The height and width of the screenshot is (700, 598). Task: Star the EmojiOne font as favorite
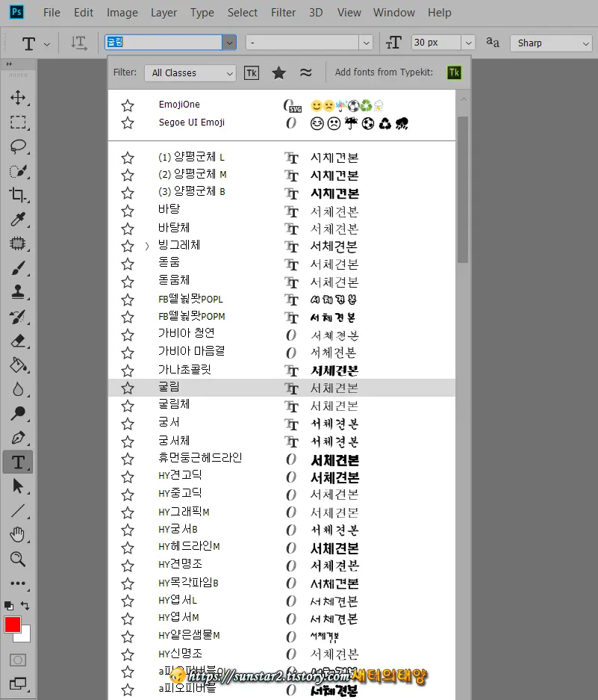point(128,105)
